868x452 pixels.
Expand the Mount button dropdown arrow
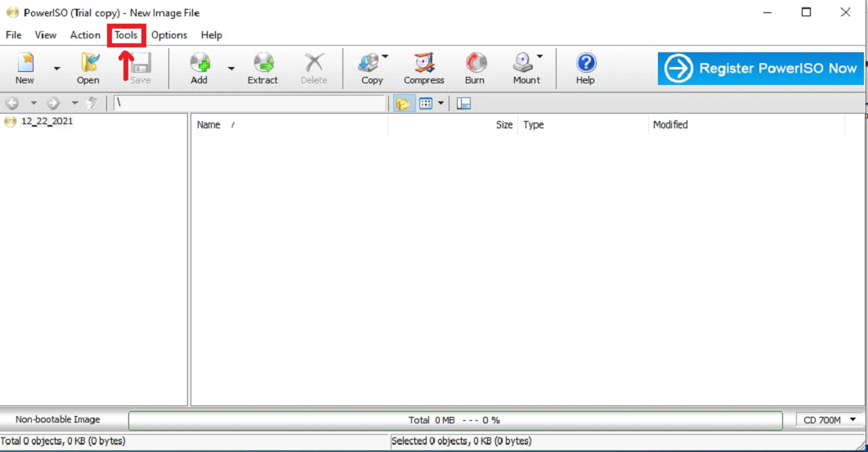coord(539,56)
